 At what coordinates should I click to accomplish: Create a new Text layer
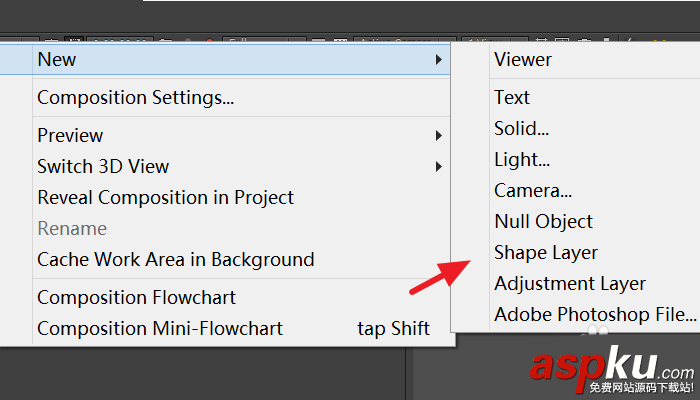pyautogui.click(x=512, y=97)
